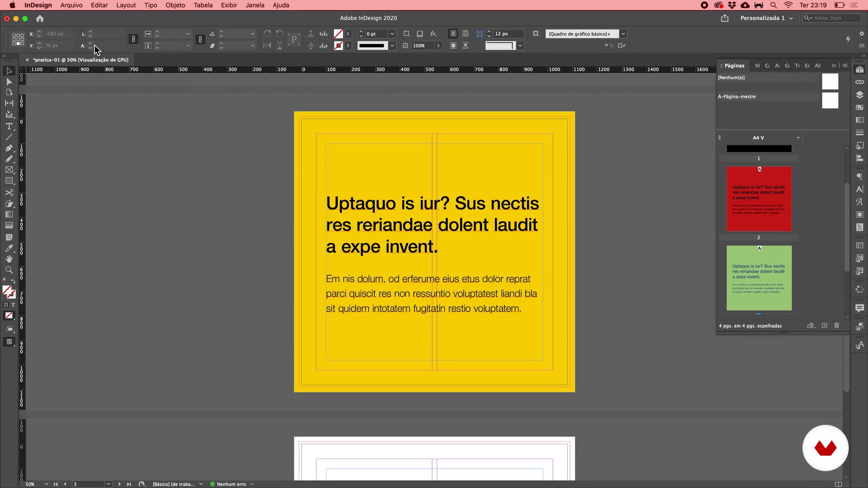Open the Gradient panel icon
868x488 pixels.
859,120
